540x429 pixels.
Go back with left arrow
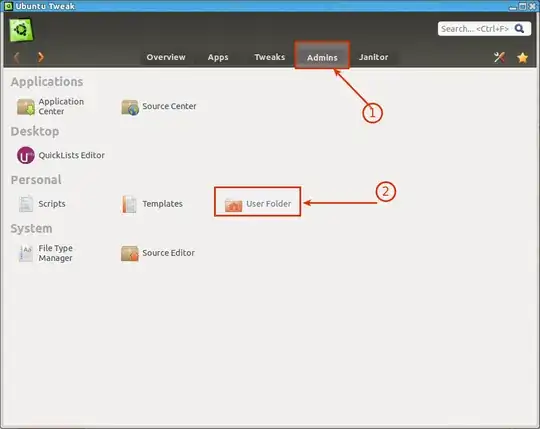coord(16,57)
